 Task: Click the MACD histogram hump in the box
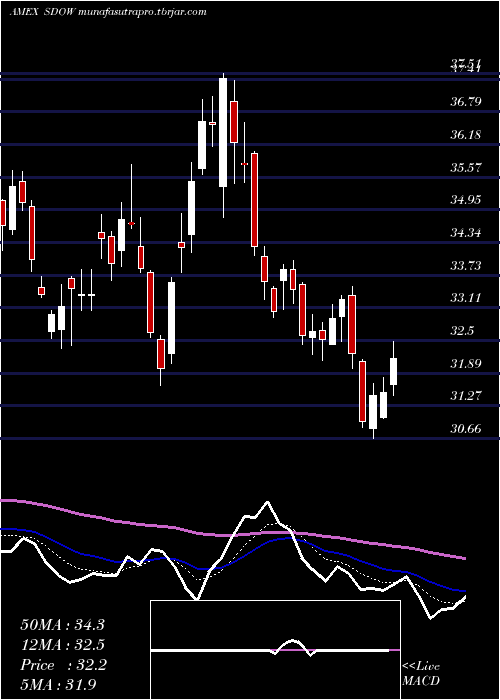click(x=293, y=646)
